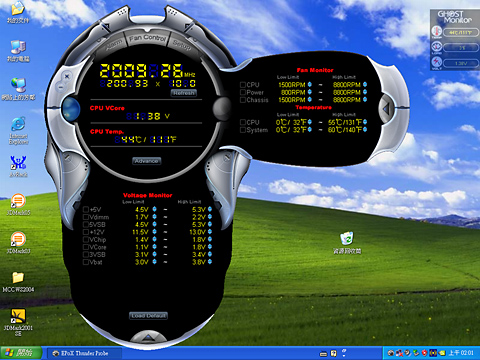This screenshot has height=360, width=480.
Task: Click the fan speed icon in Ghost Monitor
Action: point(437,47)
